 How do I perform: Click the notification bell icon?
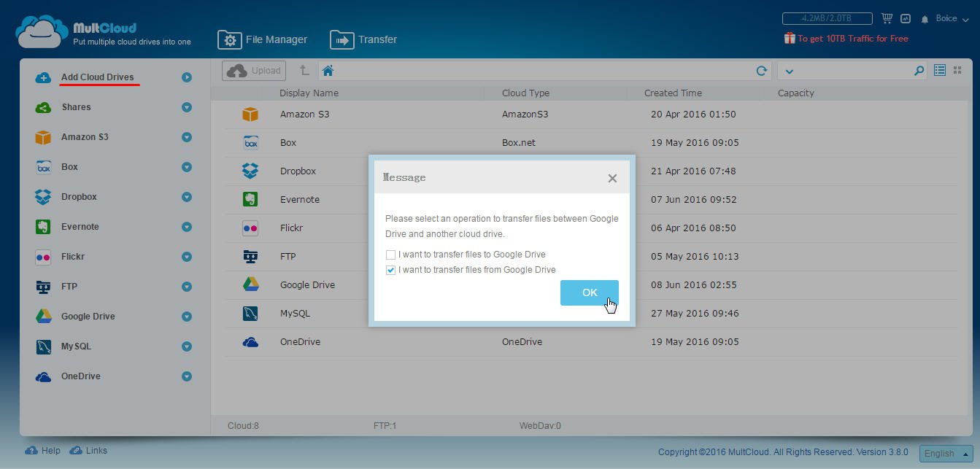925,19
